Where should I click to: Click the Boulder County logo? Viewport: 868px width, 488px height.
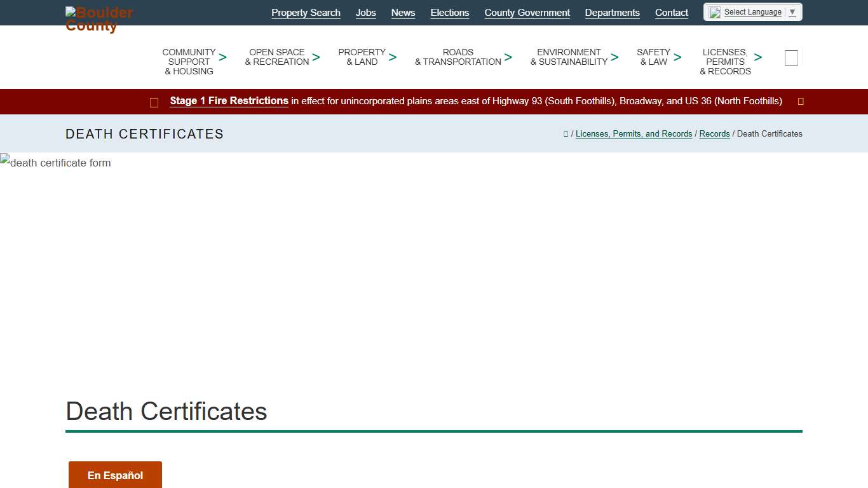click(x=98, y=19)
